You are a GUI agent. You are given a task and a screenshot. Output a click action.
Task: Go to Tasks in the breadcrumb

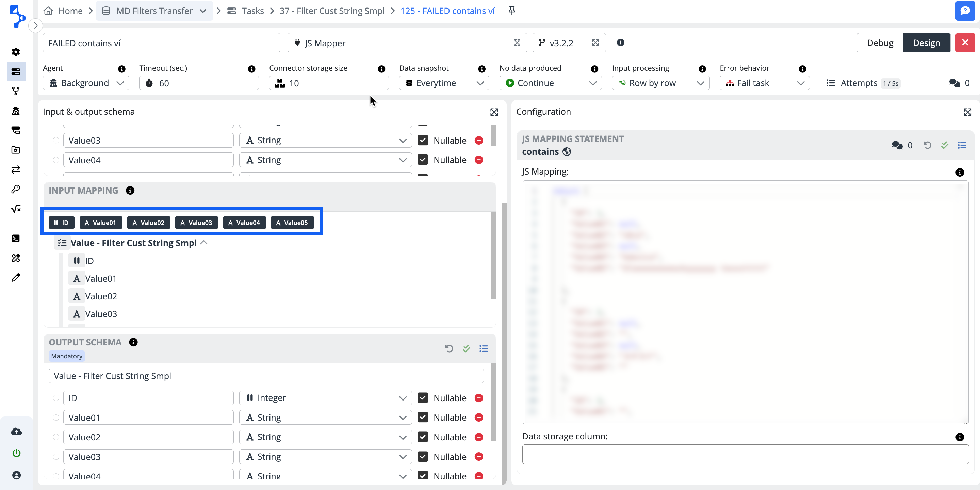tap(252, 11)
